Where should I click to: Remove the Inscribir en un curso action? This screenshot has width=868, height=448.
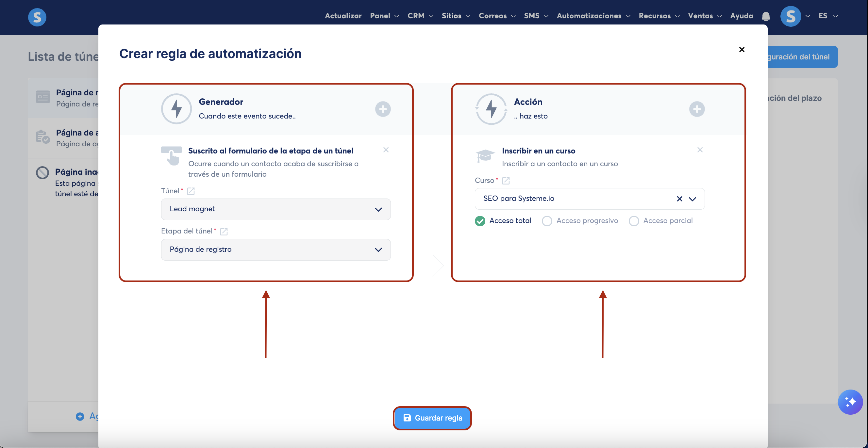tap(699, 150)
